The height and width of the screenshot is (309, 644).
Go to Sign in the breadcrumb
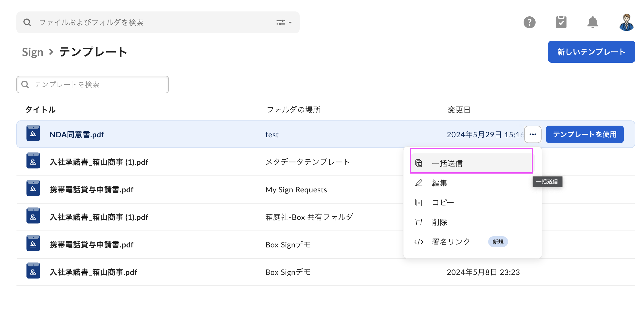32,52
